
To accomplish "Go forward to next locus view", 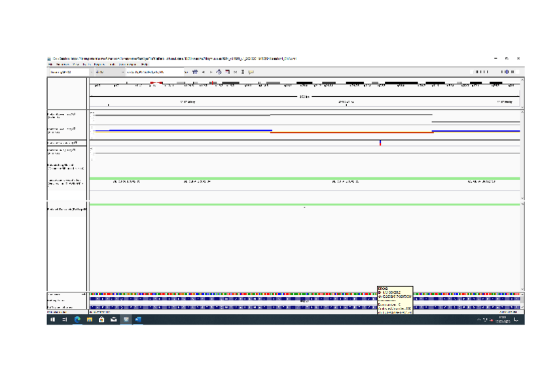I will pyautogui.click(x=211, y=72).
